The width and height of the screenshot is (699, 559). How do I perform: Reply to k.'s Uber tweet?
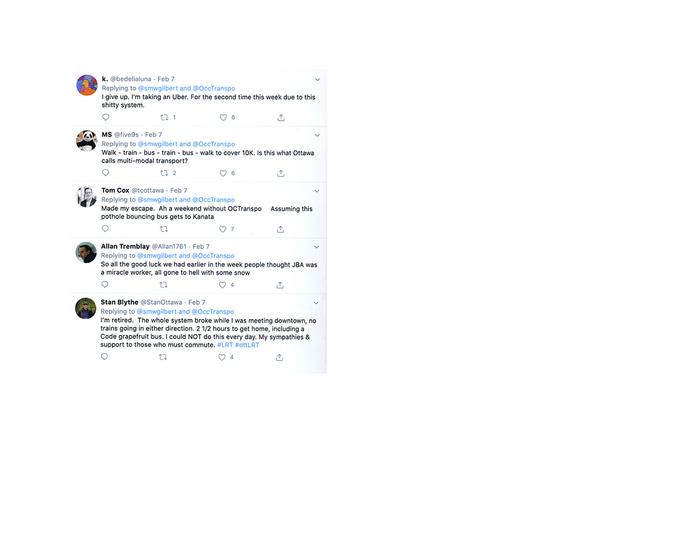coord(106,117)
